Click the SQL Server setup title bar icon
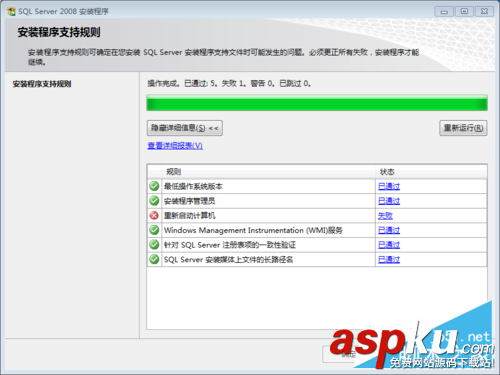Screen dimensions: 500x375 click(11, 11)
